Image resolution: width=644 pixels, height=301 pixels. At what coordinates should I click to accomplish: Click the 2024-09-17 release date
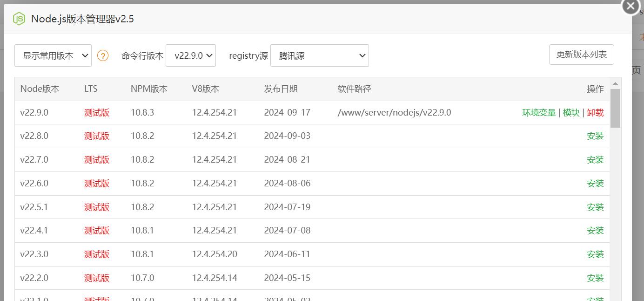coord(287,112)
